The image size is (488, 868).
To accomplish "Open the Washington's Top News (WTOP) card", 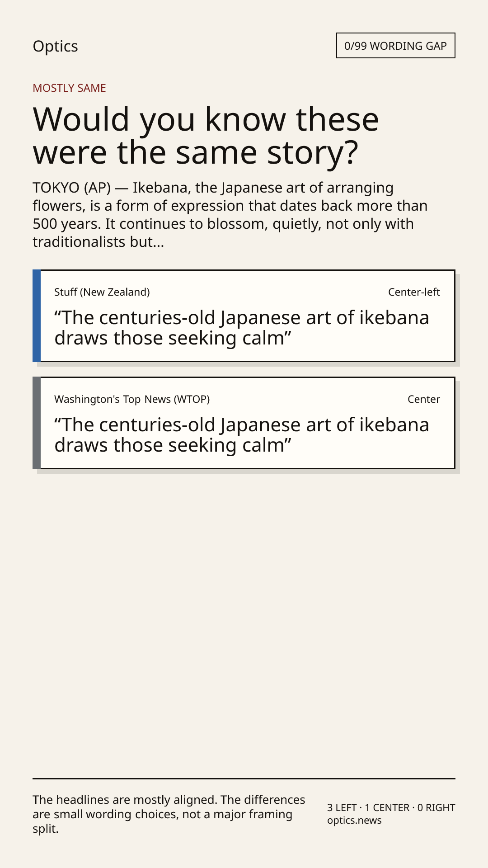I will [244, 423].
